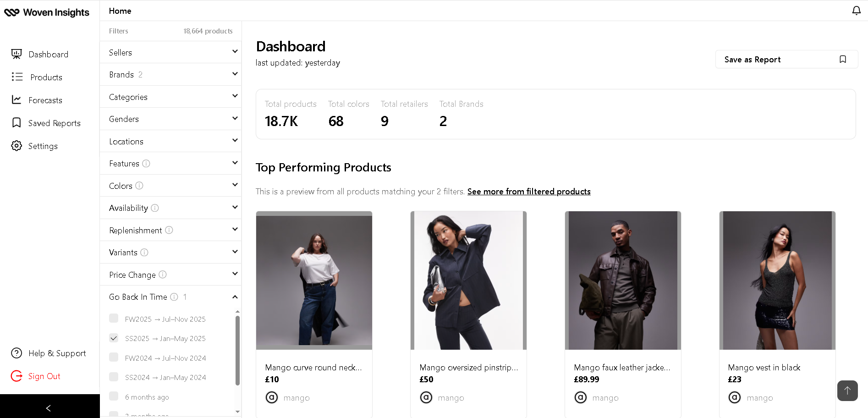Expand the Brands filter
The width and height of the screenshot is (868, 418).
(x=170, y=74)
